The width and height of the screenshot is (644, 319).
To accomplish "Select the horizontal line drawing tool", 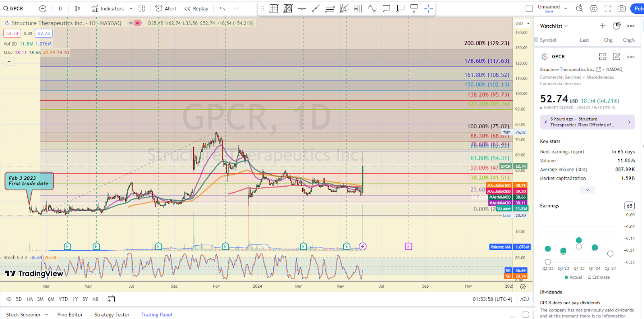I will (302, 8).
